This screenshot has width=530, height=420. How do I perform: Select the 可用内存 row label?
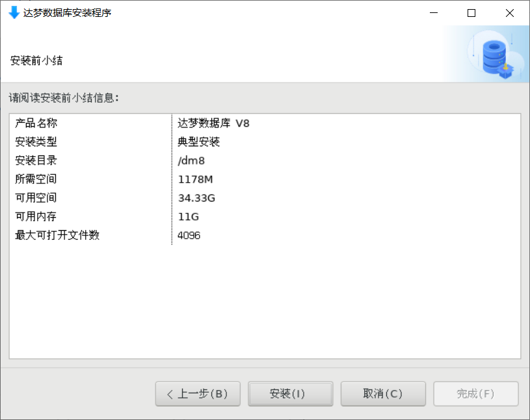pos(36,217)
